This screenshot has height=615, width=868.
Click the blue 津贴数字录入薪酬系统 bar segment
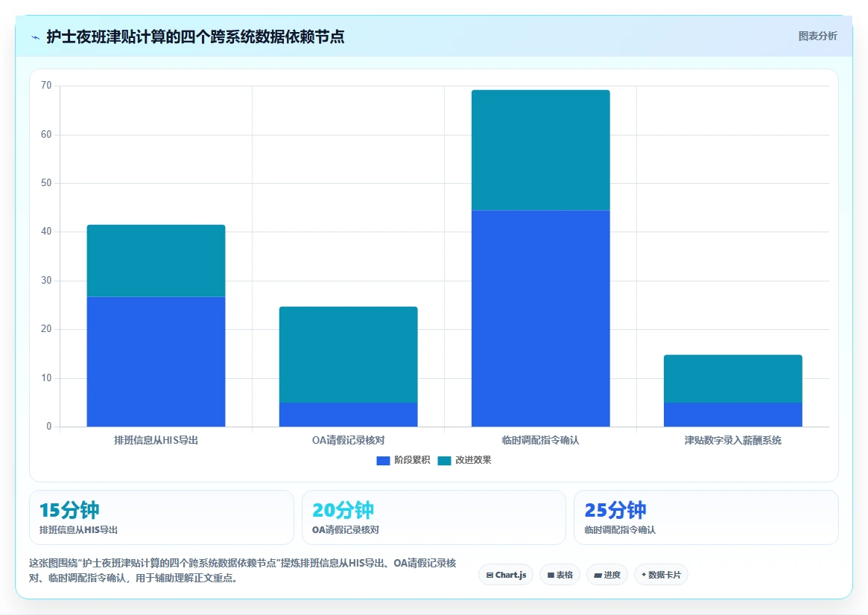pyautogui.click(x=733, y=415)
